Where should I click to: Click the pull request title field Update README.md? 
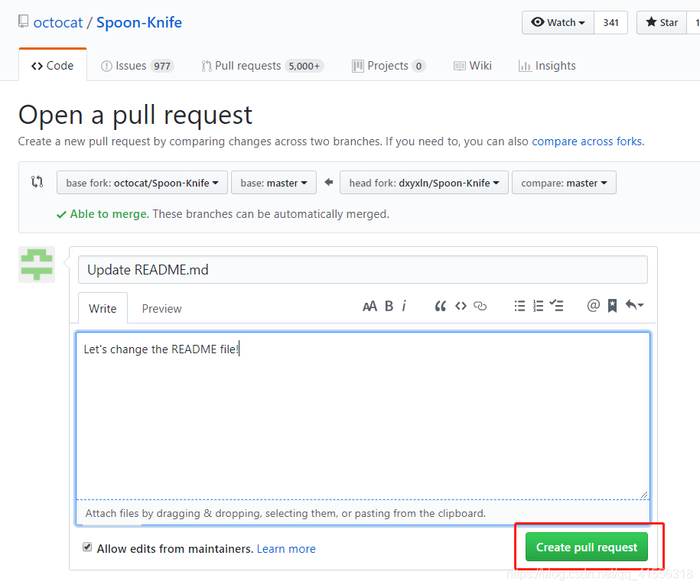(363, 269)
